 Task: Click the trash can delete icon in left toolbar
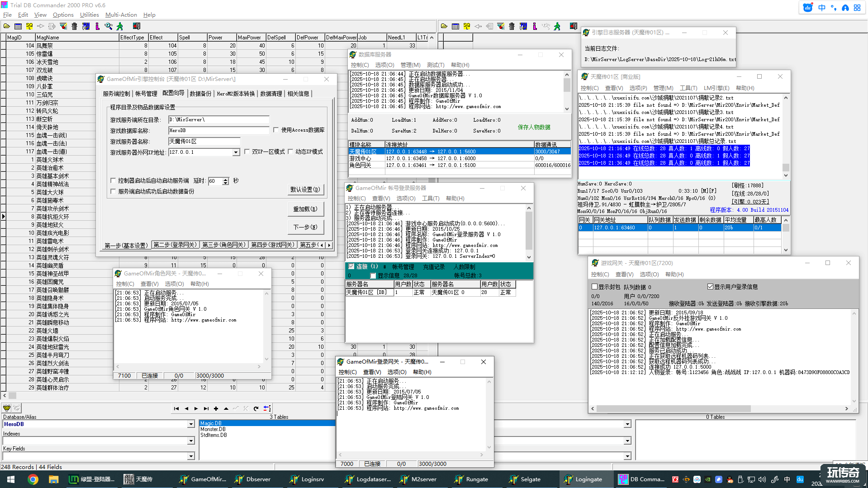coord(75,26)
